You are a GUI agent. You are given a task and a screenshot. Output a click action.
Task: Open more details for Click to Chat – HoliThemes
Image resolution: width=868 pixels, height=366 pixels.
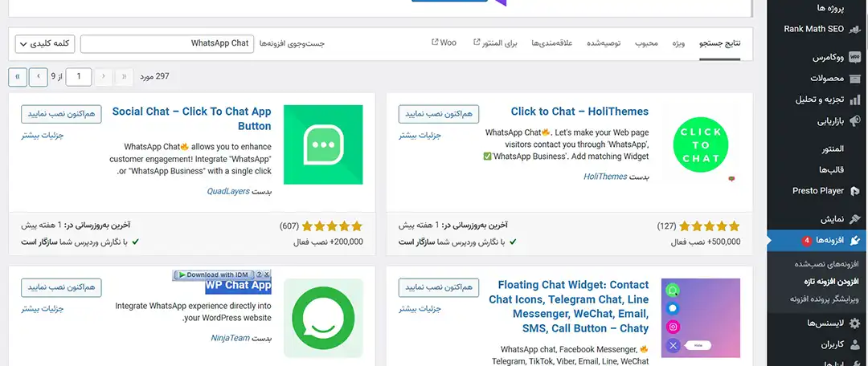tap(420, 136)
